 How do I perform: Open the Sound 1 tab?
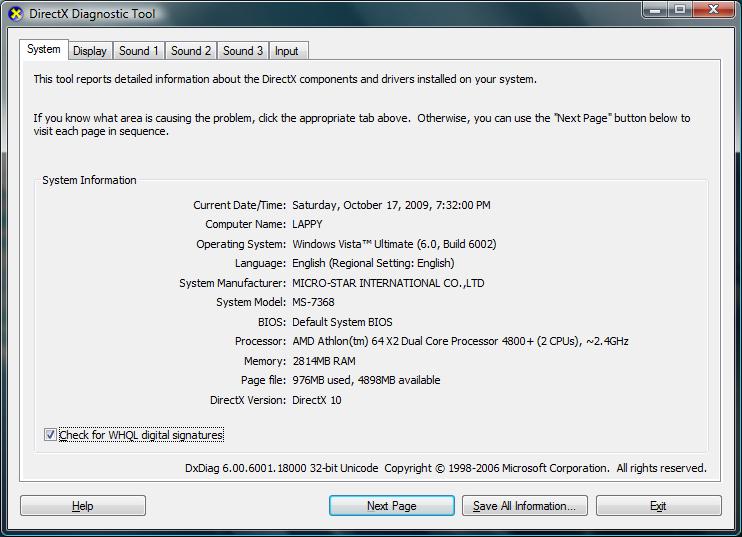tap(139, 51)
